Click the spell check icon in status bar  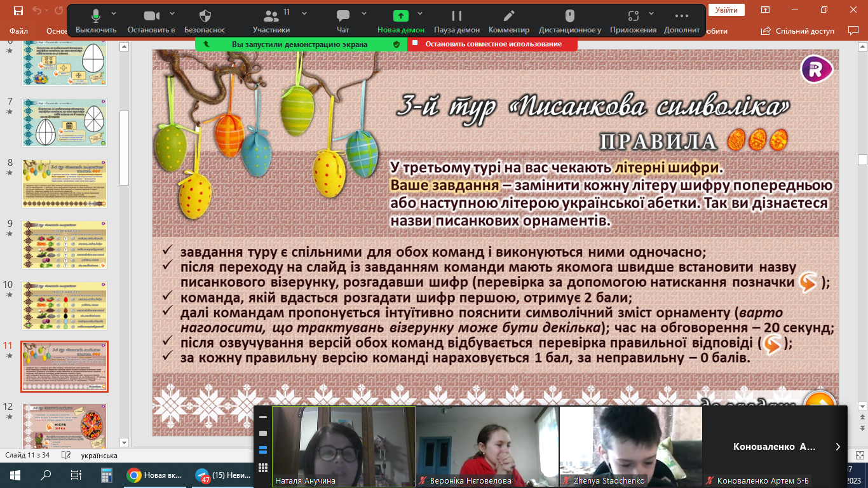pos(65,456)
